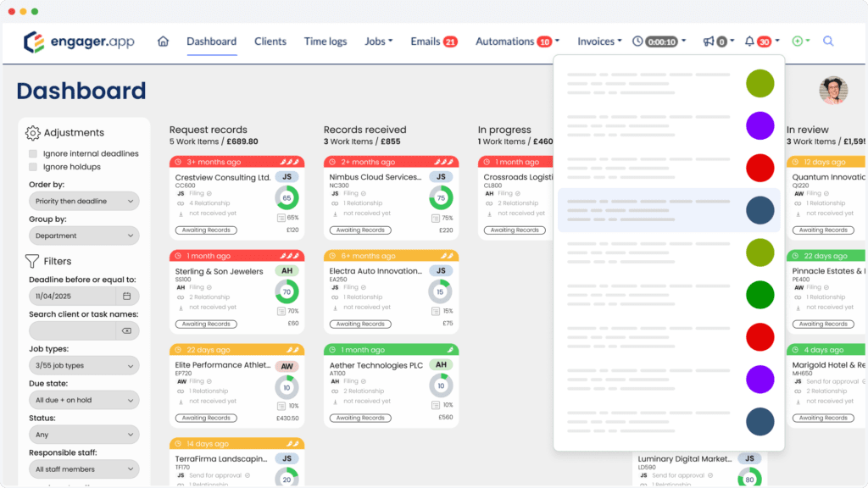Click the 65% document icon on the Crestview card
Screen dimensions: 868x488
[x=281, y=218]
